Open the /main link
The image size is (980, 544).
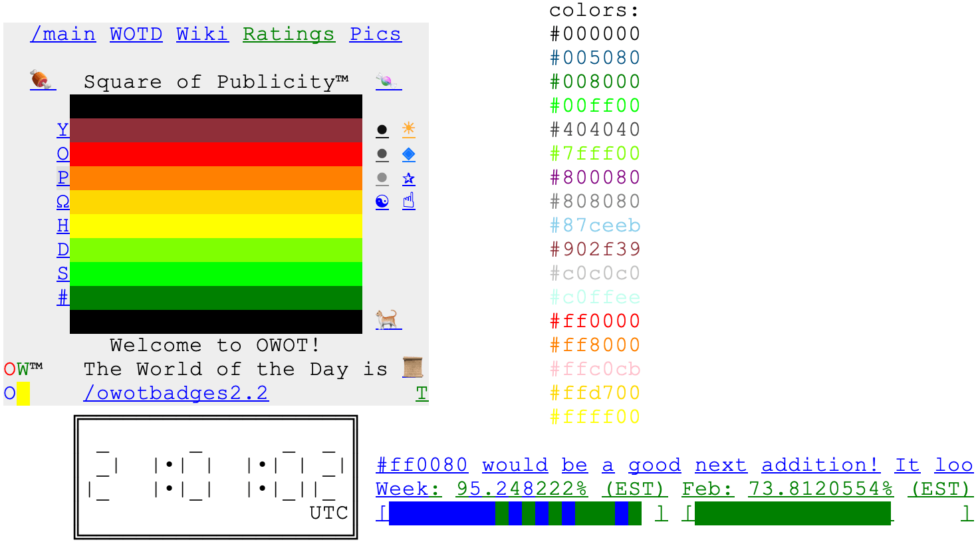[63, 34]
